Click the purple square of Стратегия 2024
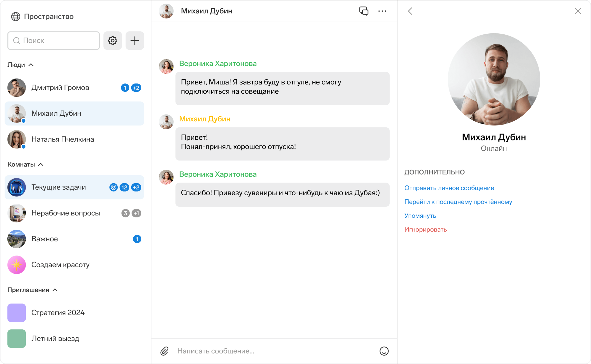 (x=17, y=313)
